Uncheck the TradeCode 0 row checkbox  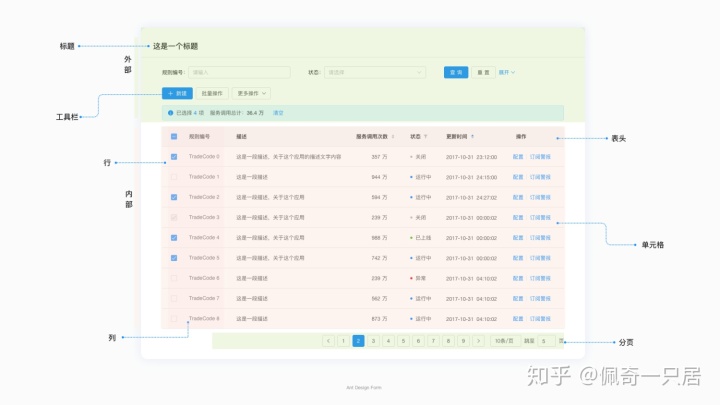174,157
